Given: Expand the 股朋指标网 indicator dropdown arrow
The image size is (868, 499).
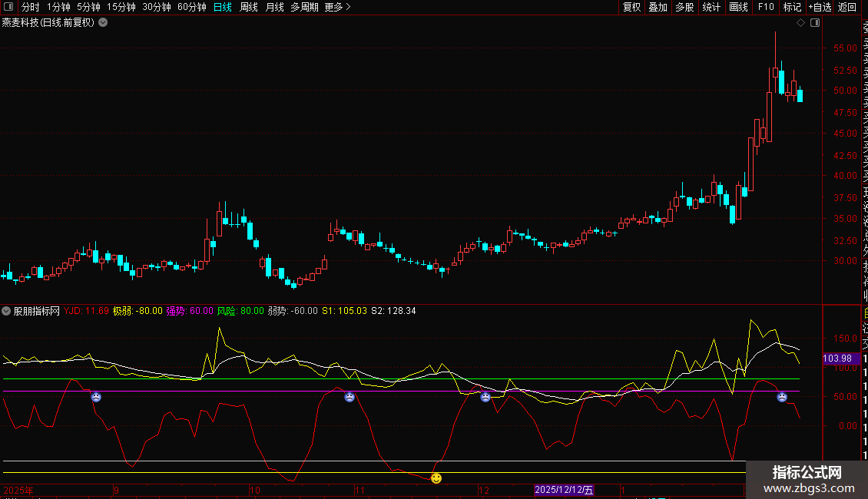Looking at the screenshot, I should 7,311.
